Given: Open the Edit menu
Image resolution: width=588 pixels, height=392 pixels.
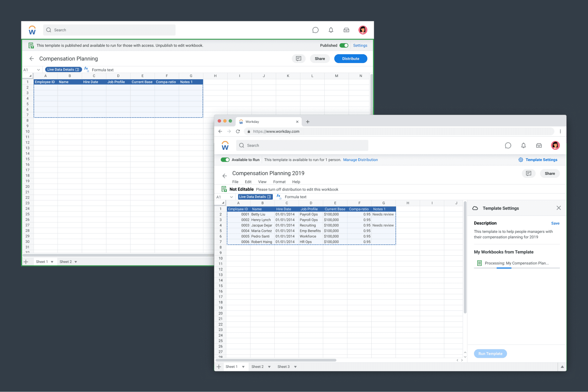Looking at the screenshot, I should (248, 182).
